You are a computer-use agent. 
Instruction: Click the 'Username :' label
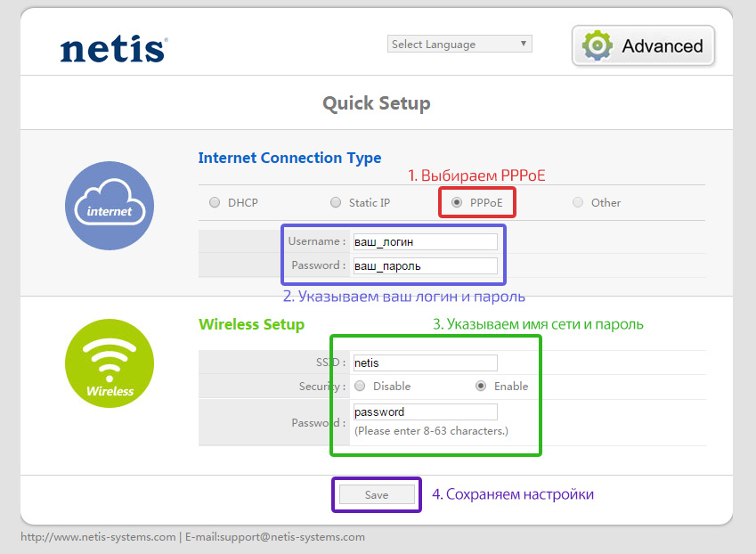click(x=317, y=241)
